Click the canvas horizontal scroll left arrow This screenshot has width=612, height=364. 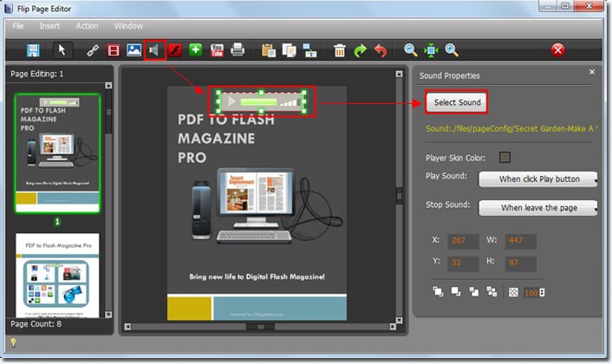pyautogui.click(x=127, y=327)
